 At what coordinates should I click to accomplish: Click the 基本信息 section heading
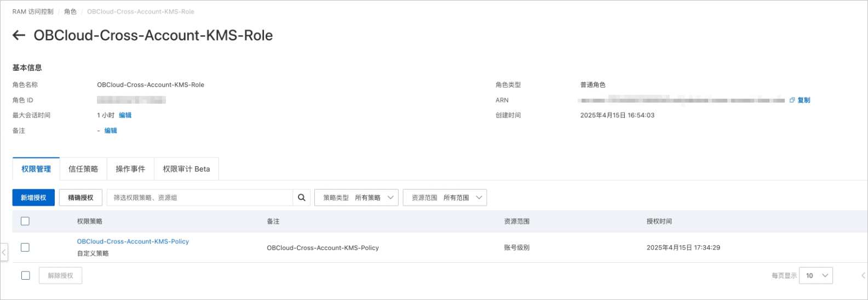[x=27, y=68]
